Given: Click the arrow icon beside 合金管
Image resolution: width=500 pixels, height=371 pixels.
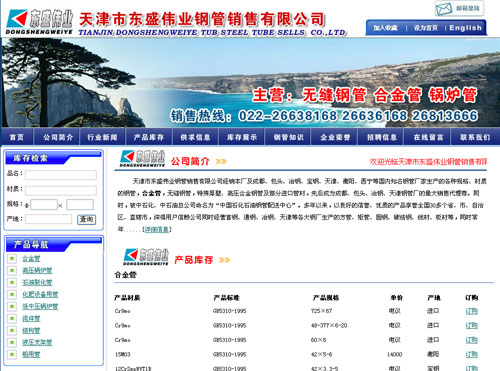Looking at the screenshot, I should tap(12, 258).
